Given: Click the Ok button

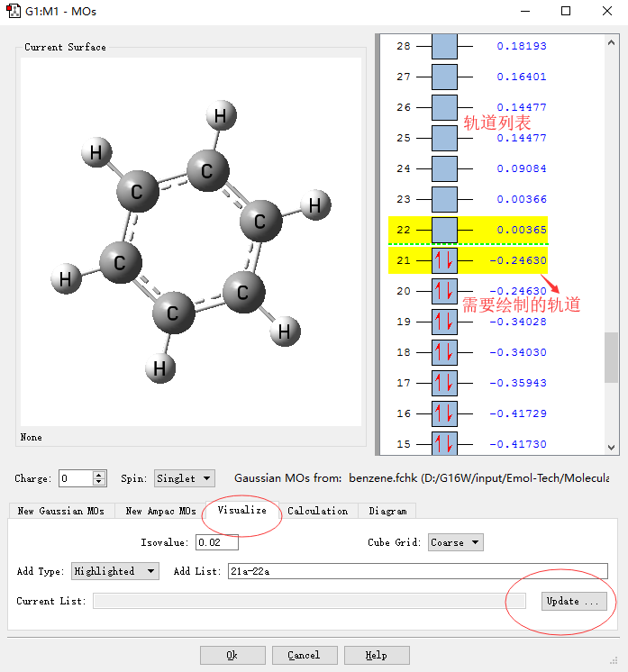Looking at the screenshot, I should click(x=232, y=656).
